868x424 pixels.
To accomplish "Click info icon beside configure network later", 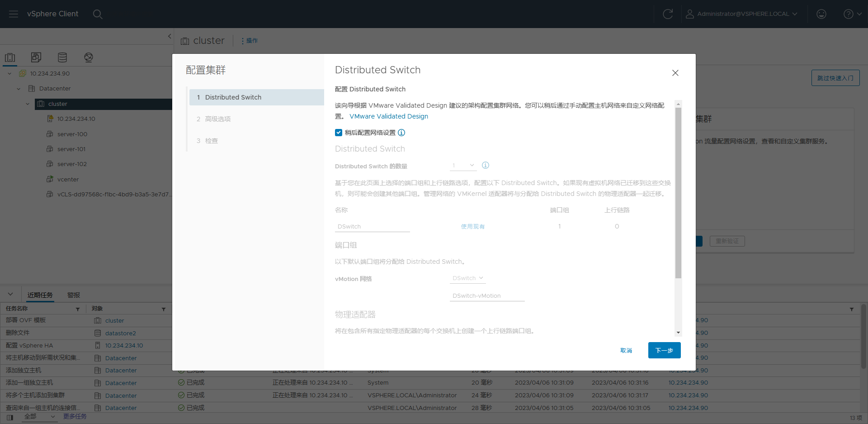I will coord(401,133).
